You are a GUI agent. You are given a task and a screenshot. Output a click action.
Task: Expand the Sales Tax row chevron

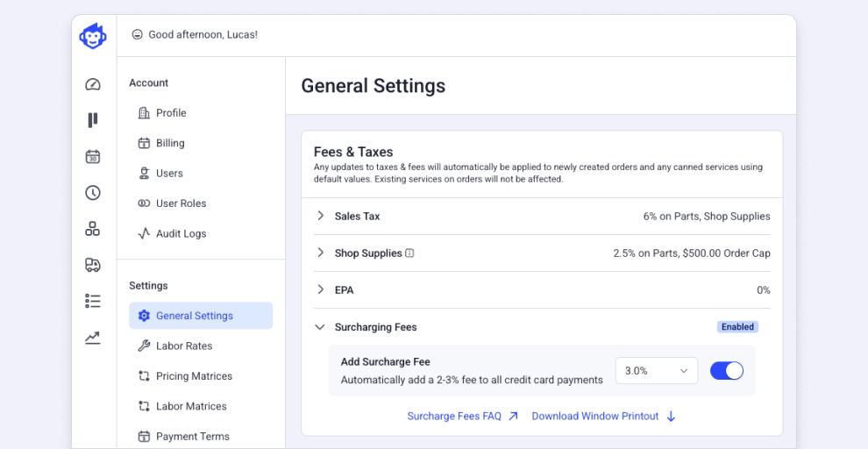[x=320, y=216]
